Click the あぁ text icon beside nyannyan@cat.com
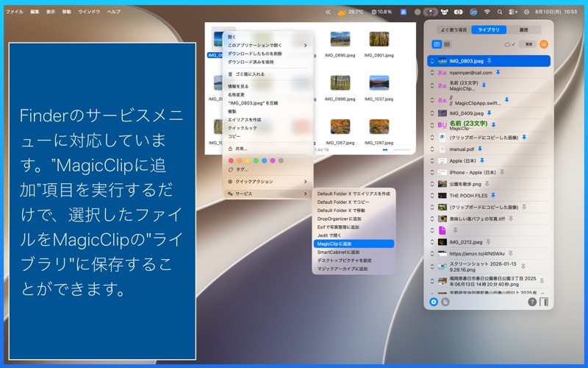 click(442, 72)
